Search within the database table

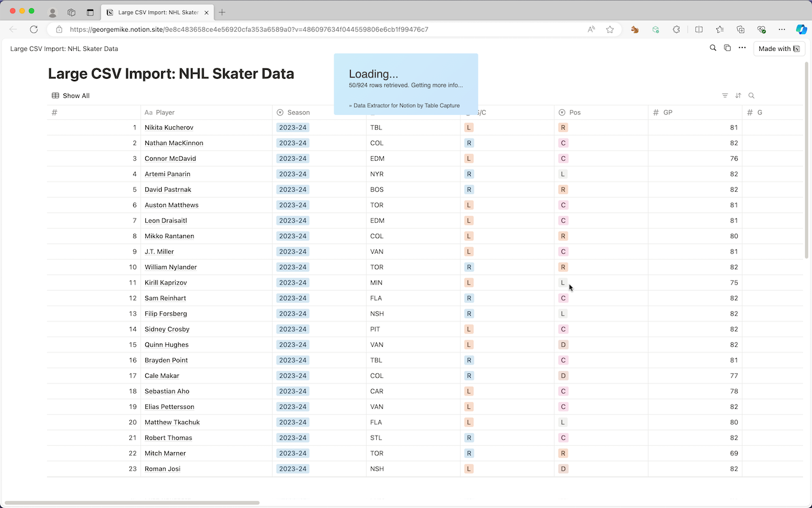(x=751, y=96)
